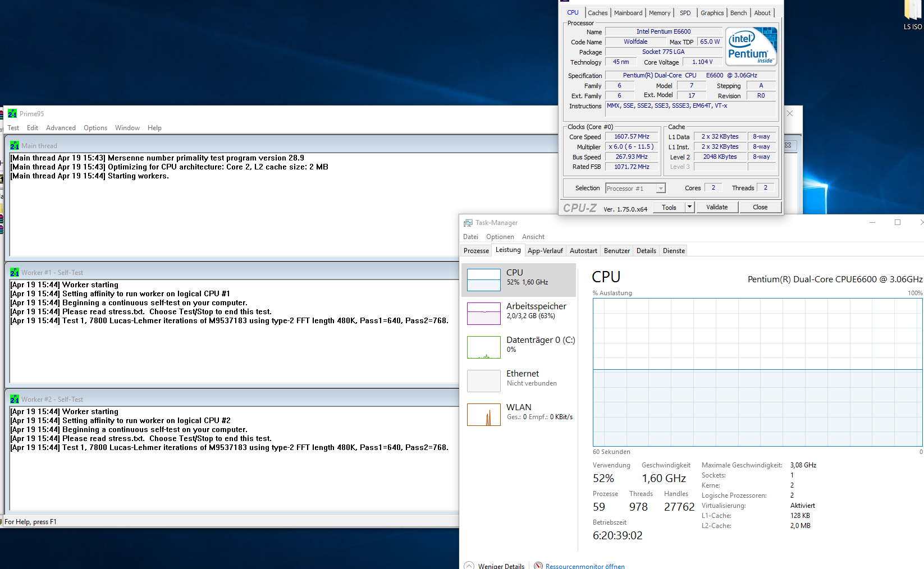Click the 'Intel Pentium E6600' name field in CPU-Z

point(664,31)
